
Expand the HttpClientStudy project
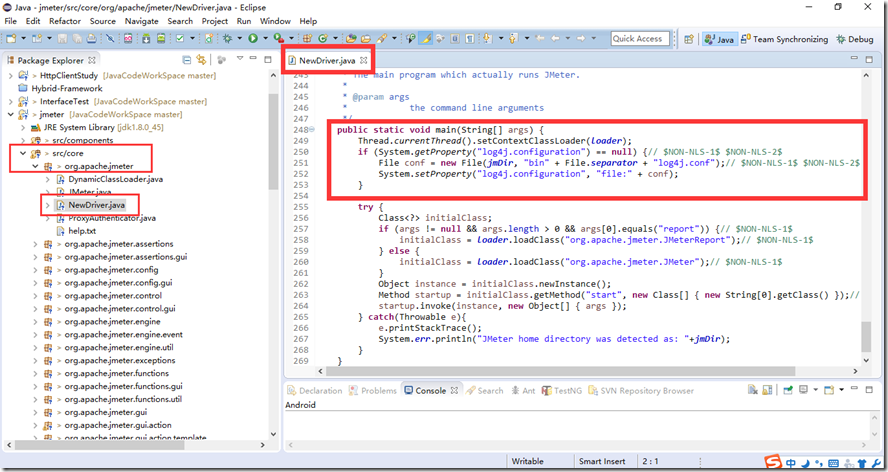pyautogui.click(x=11, y=75)
